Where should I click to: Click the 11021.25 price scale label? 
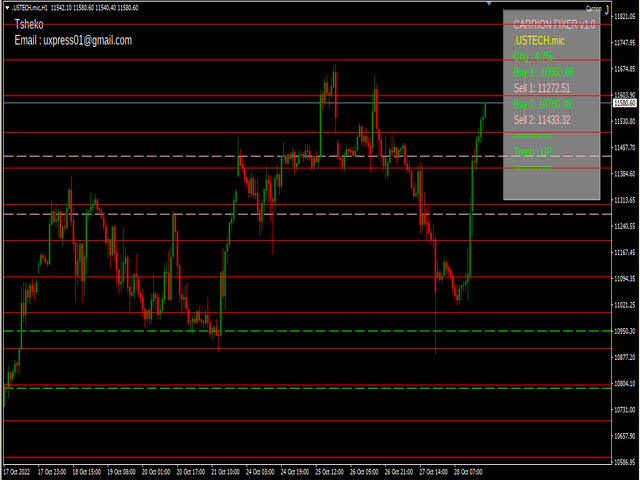point(625,305)
